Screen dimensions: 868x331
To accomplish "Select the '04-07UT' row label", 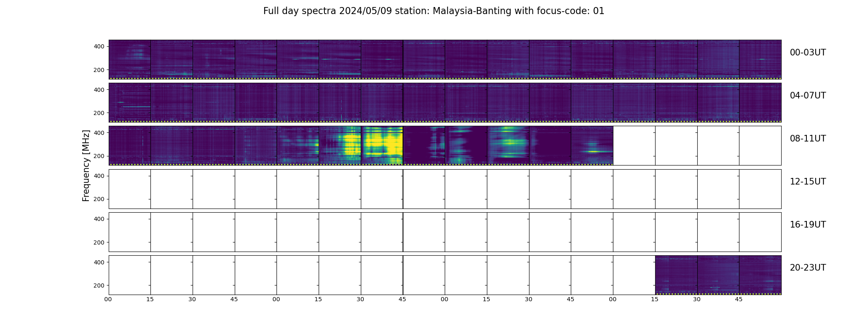I will pos(808,96).
